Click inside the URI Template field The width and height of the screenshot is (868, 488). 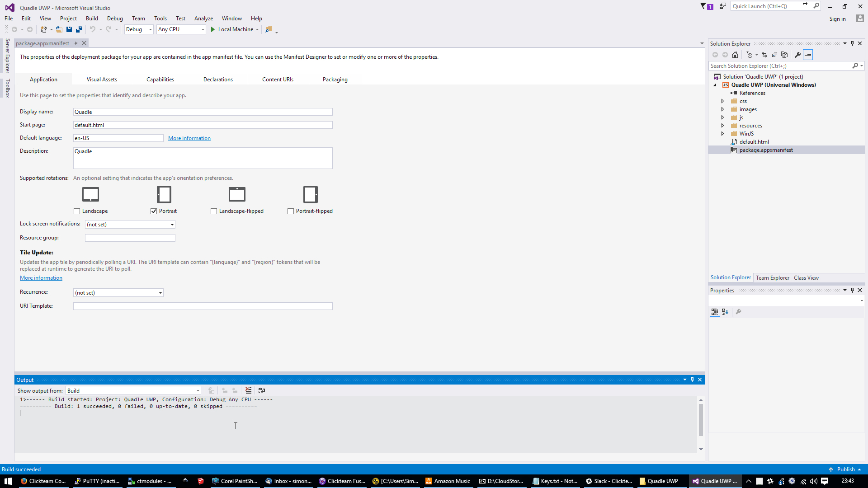[x=203, y=306]
